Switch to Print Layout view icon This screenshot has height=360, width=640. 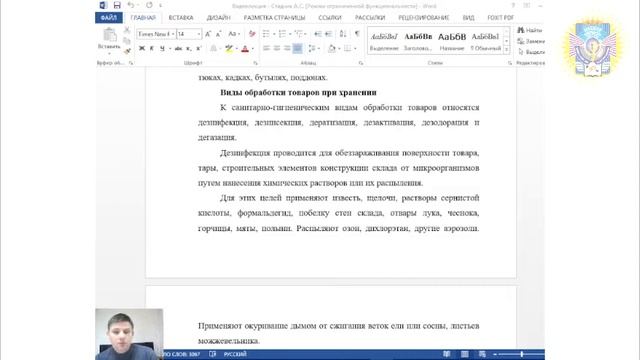coord(464,354)
